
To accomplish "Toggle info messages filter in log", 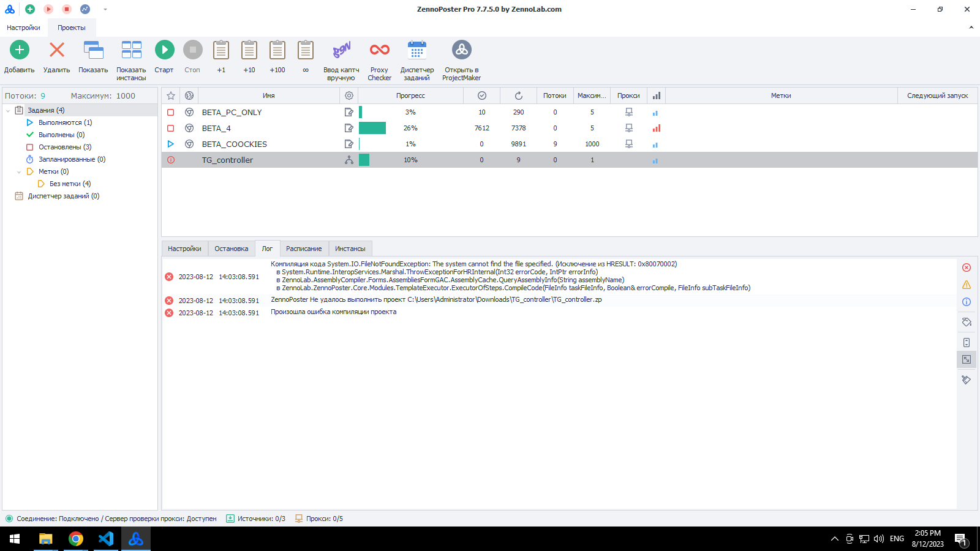I will point(967,302).
